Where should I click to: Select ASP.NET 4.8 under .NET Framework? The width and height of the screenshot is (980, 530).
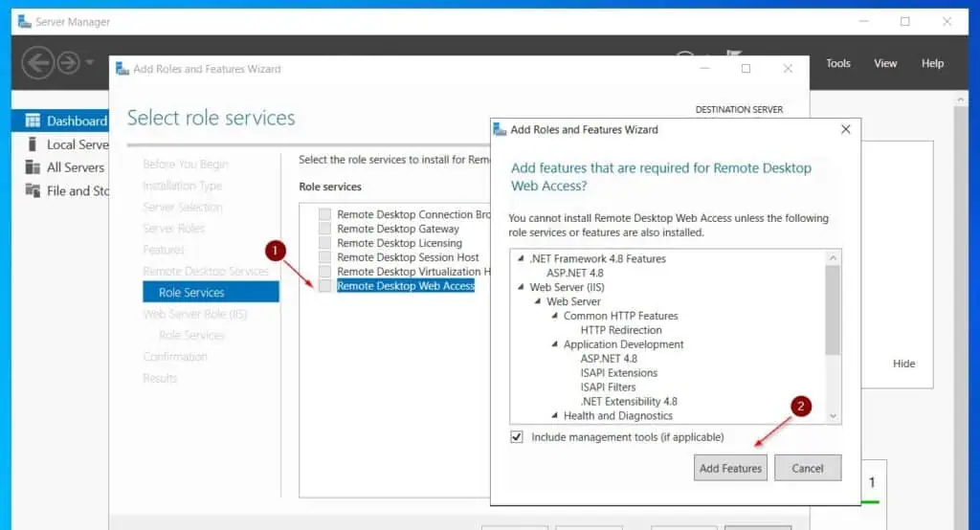[575, 273]
